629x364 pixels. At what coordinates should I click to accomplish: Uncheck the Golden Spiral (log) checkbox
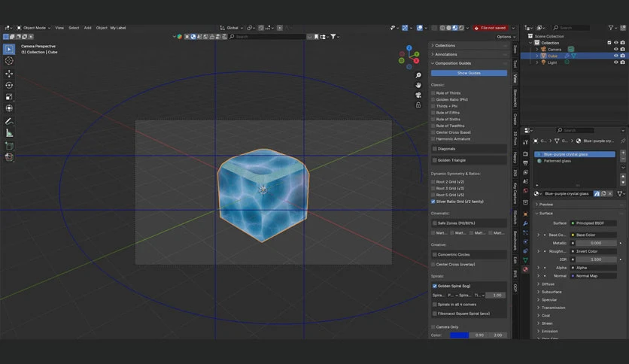(434, 287)
